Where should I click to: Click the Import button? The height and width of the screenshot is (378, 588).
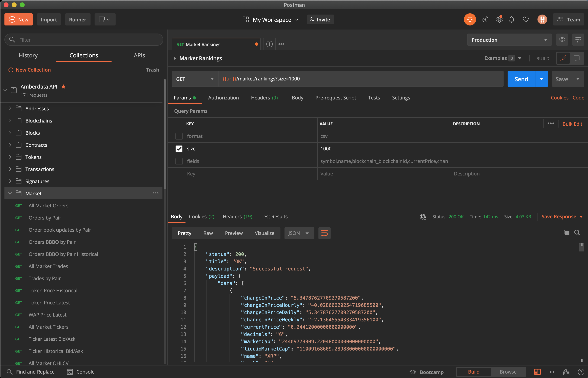tap(48, 19)
